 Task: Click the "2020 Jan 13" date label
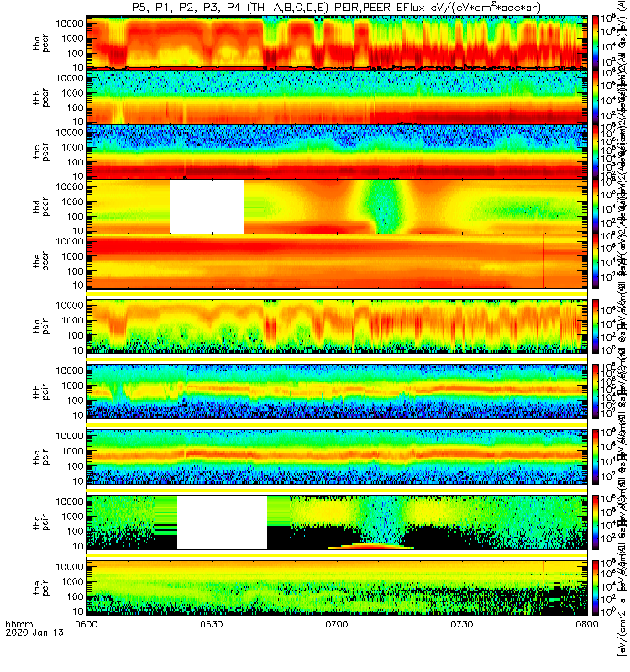(34, 633)
